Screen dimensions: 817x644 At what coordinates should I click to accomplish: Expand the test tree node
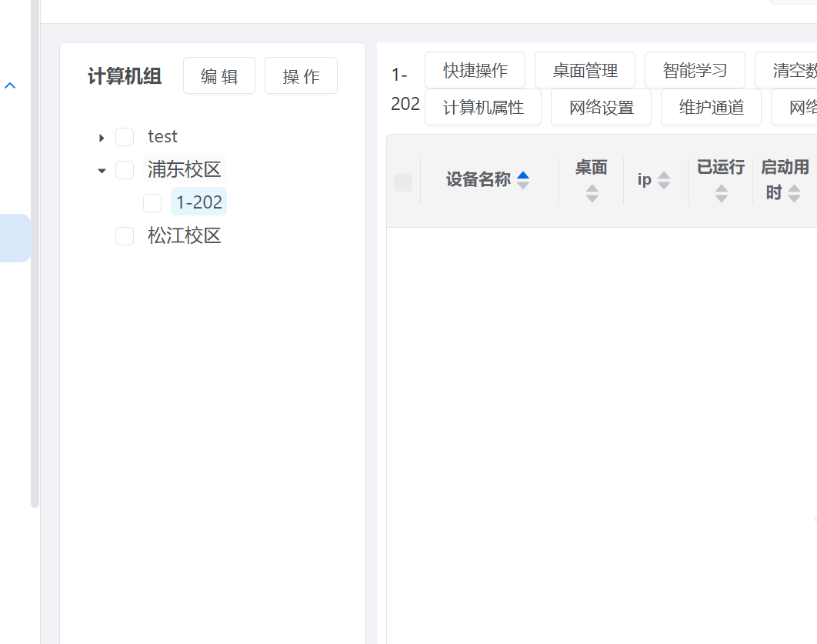[x=102, y=138]
